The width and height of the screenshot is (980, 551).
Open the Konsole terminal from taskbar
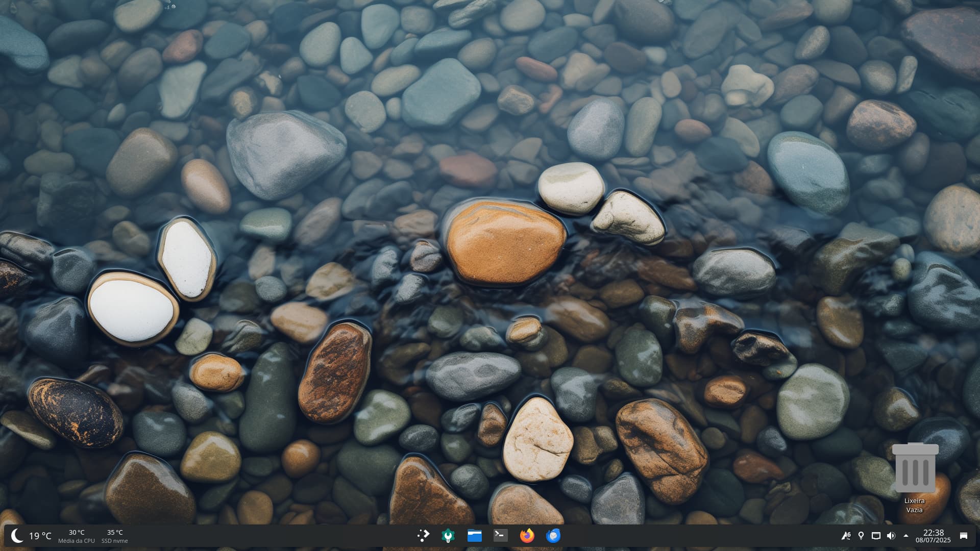pyautogui.click(x=500, y=535)
